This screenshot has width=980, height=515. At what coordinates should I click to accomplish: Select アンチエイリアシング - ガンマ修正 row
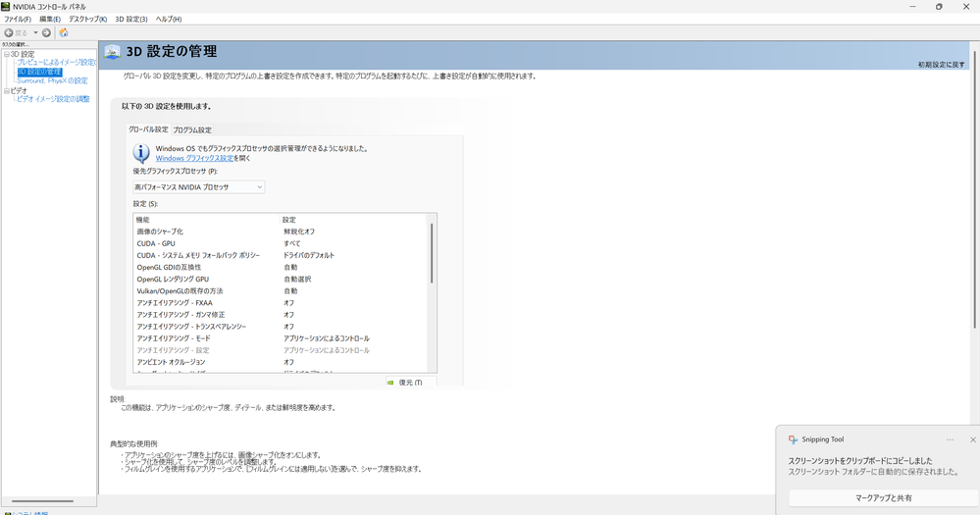(x=280, y=314)
